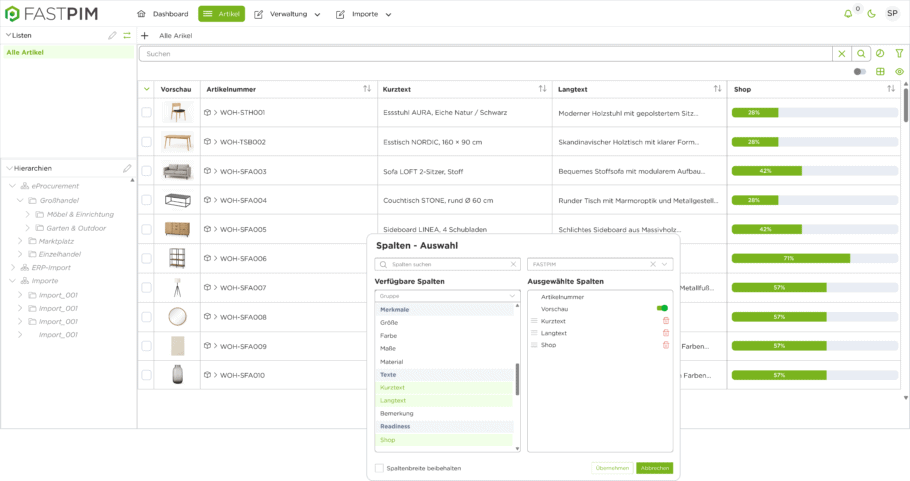Viewport: 910px width, 481px height.
Task: Sort by Kurztext column arrows
Action: [542, 89]
